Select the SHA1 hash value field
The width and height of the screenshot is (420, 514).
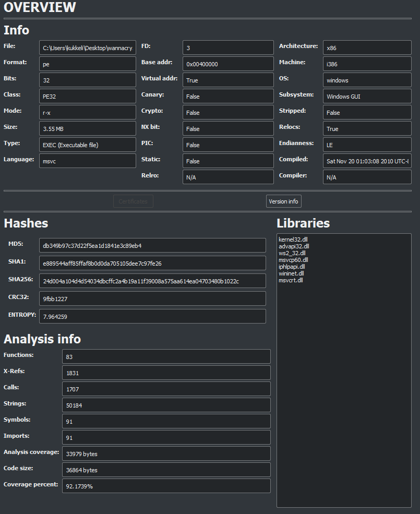tap(152, 264)
